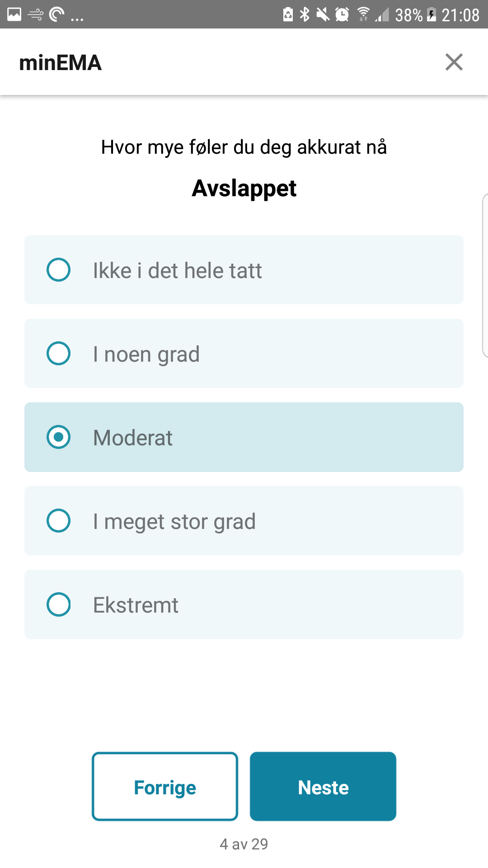
Task: Pick the 'I meget stor grad' answer
Action: [59, 521]
